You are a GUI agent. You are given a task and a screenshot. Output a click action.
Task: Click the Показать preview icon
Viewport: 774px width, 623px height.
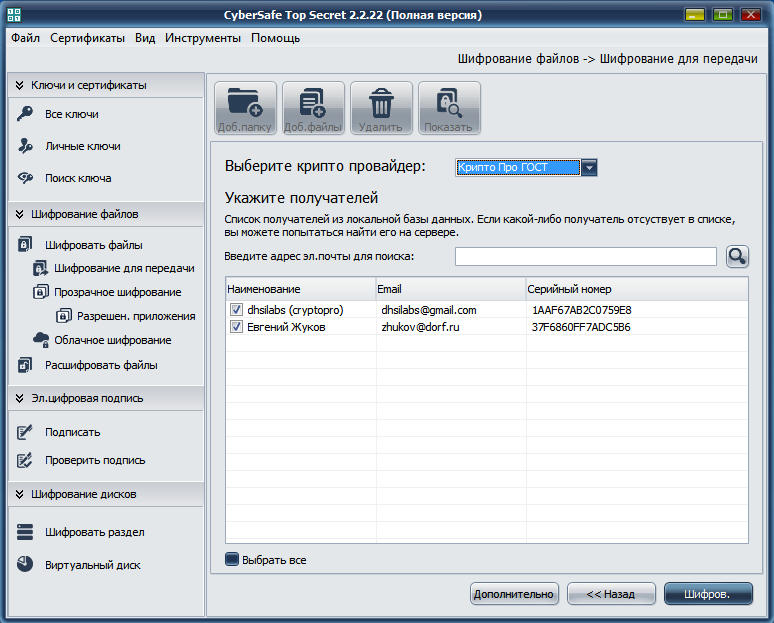[449, 103]
